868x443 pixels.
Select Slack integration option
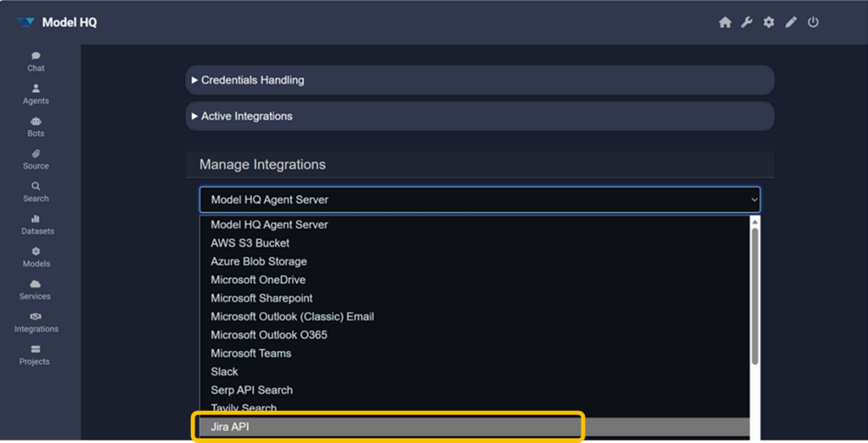(x=475, y=372)
